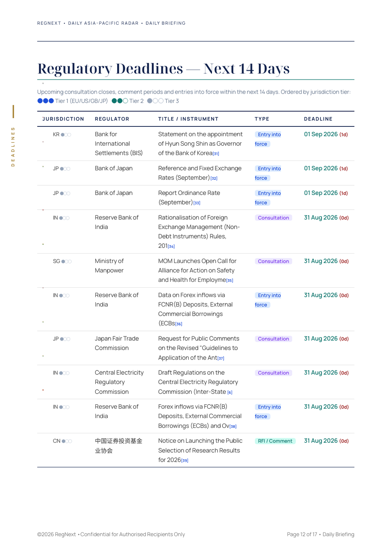Click RFI / Comment tag
Viewport: 392px width, 555px height.
point(275,441)
